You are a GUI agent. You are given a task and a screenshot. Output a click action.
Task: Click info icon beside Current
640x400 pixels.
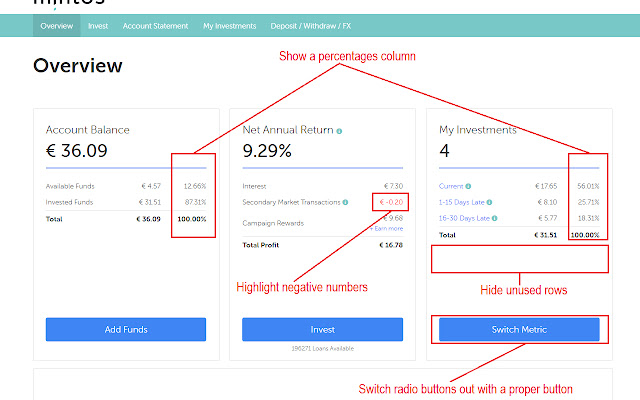468,186
